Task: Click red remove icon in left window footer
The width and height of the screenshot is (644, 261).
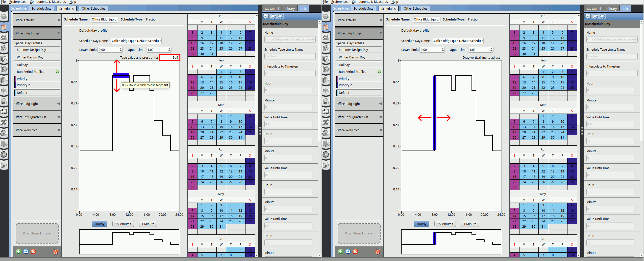Action: [33, 252]
